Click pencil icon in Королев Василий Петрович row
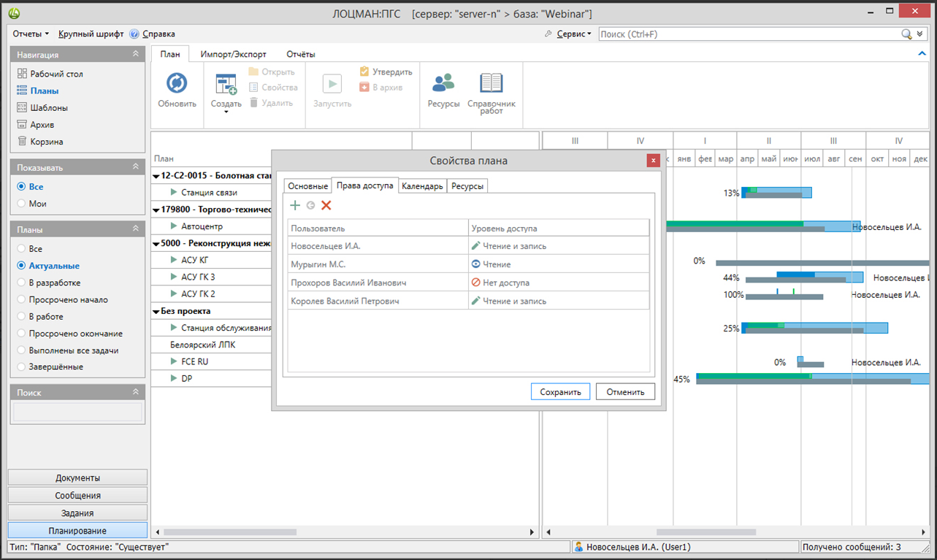The image size is (937, 560). [x=475, y=301]
